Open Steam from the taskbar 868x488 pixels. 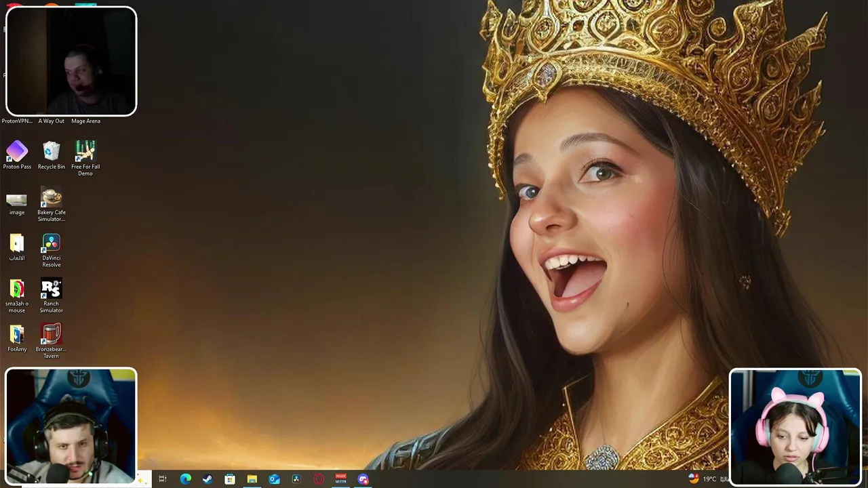tap(208, 479)
